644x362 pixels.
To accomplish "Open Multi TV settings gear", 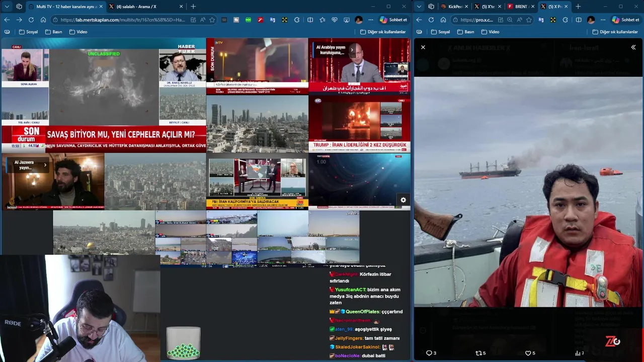I will 403,200.
